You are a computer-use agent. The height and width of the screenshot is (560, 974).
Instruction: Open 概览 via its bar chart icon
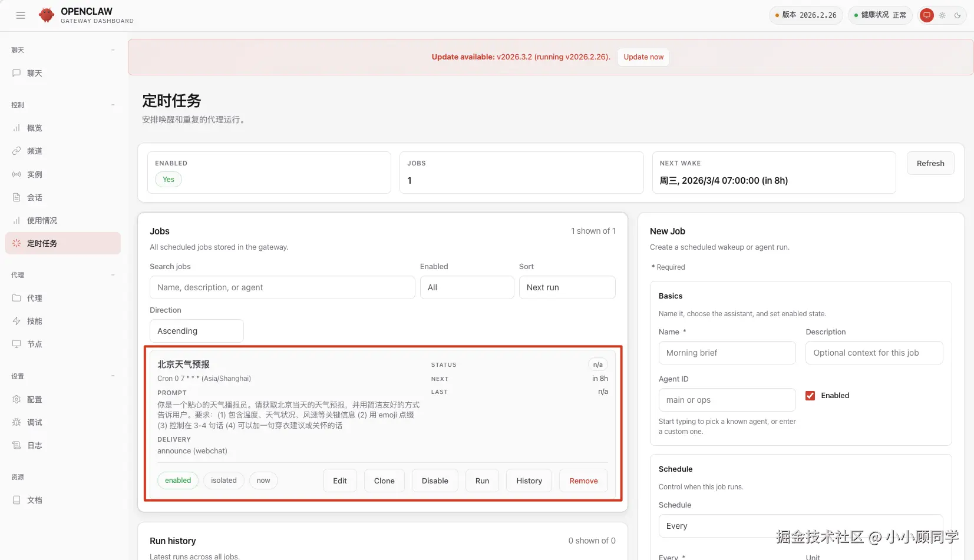pyautogui.click(x=16, y=128)
